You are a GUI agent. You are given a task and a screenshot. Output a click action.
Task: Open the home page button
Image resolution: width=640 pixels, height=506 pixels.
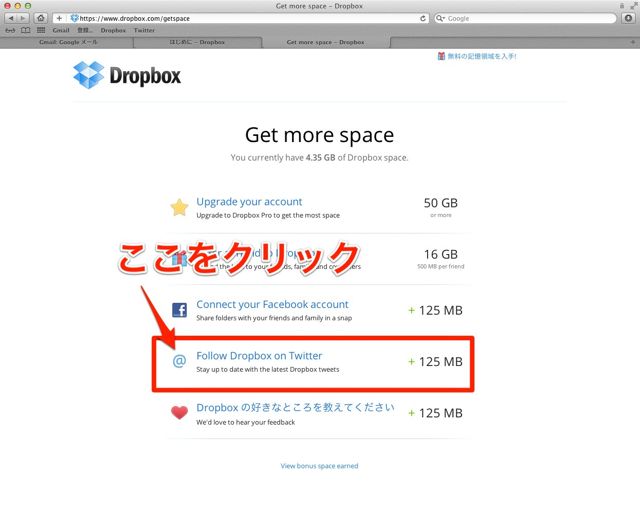click(40, 18)
